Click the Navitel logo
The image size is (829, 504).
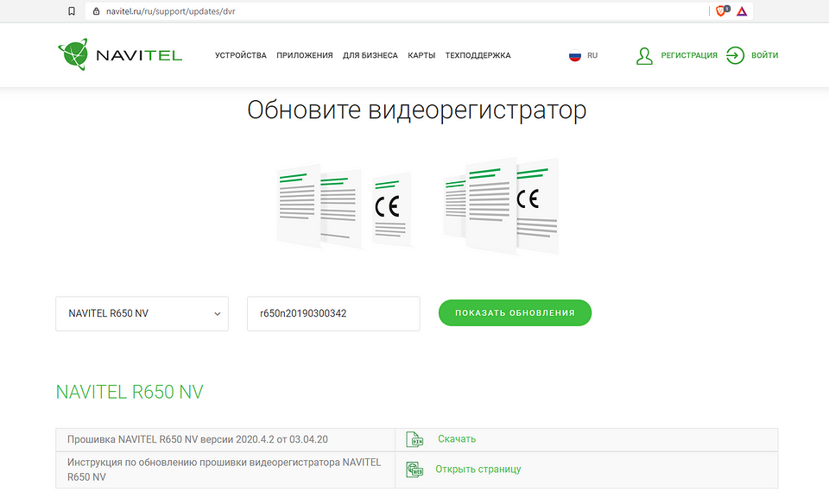click(119, 54)
